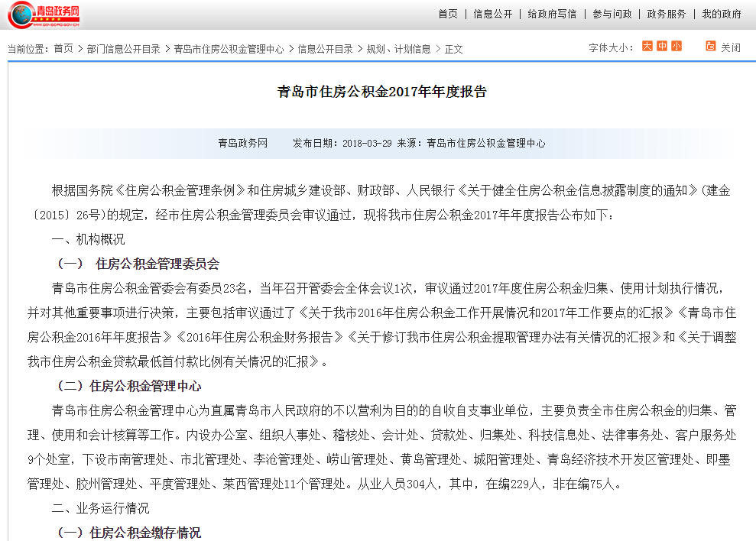756x541 pixels.
Task: Set font size to small (小)
Action: [676, 47]
